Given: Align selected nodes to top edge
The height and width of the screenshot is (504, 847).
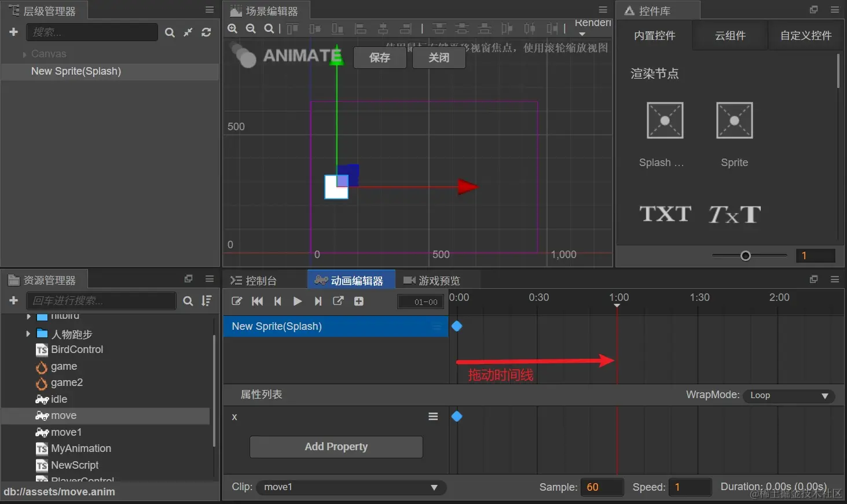Looking at the screenshot, I should pos(293,28).
